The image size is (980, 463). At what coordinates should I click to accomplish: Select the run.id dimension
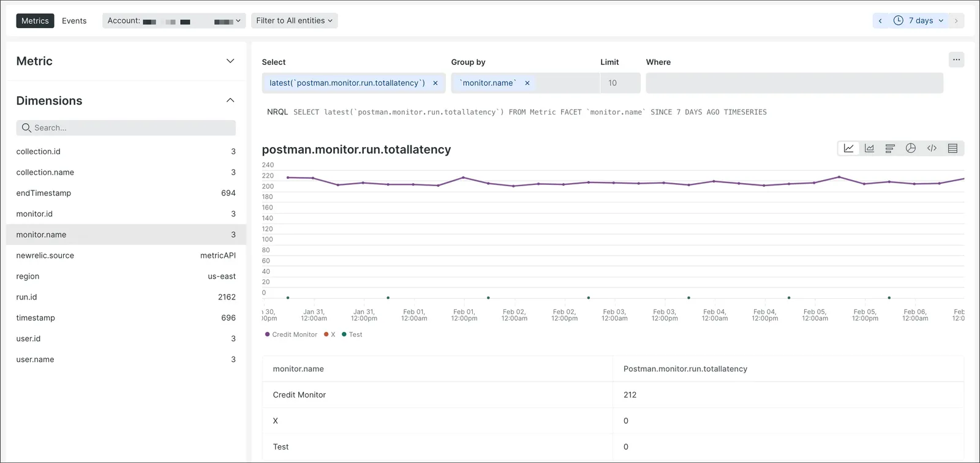click(x=126, y=297)
